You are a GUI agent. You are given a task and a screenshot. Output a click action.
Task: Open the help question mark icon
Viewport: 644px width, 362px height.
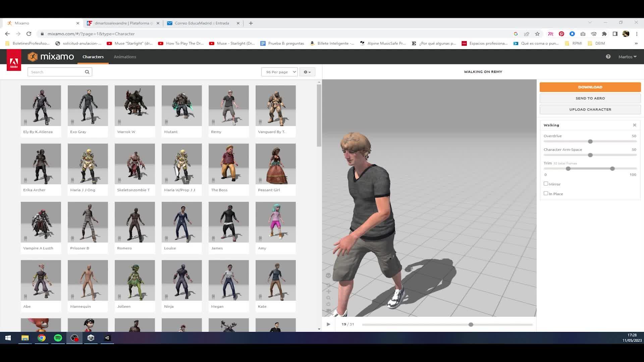click(x=608, y=57)
